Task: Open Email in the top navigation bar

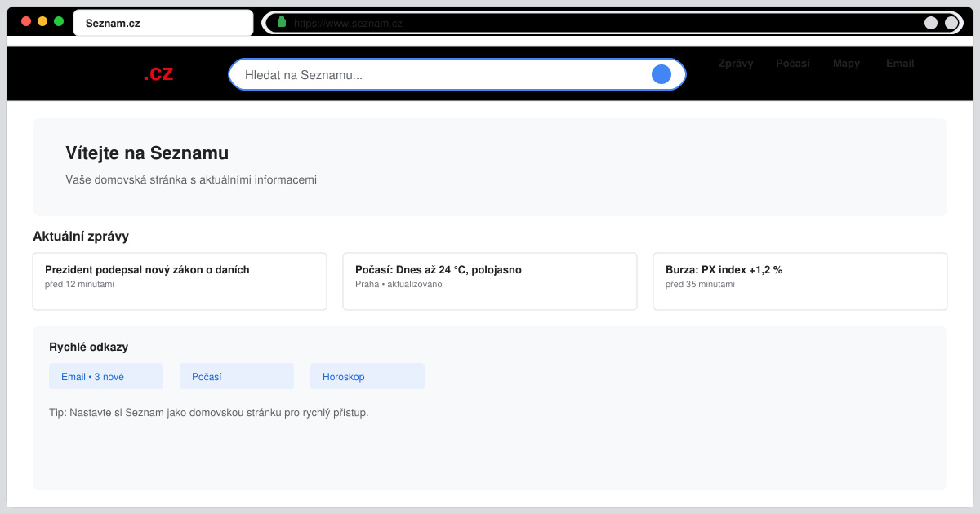Action: click(x=900, y=63)
